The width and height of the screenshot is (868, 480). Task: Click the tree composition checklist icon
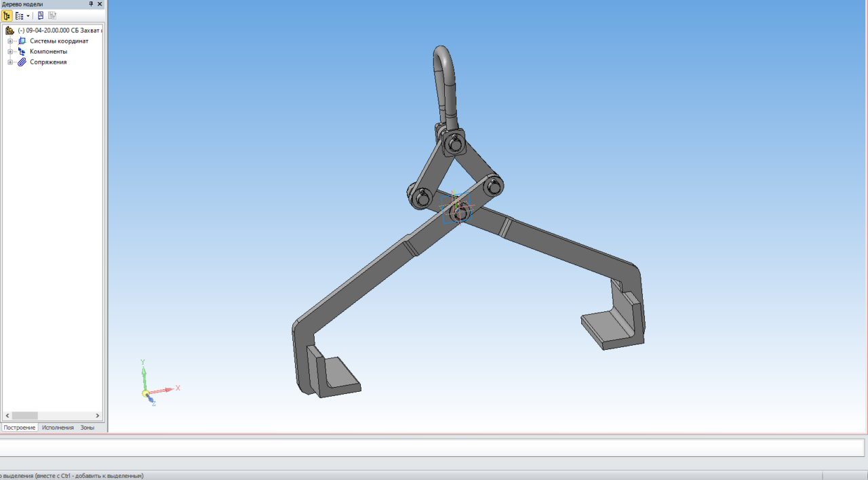tap(19, 16)
